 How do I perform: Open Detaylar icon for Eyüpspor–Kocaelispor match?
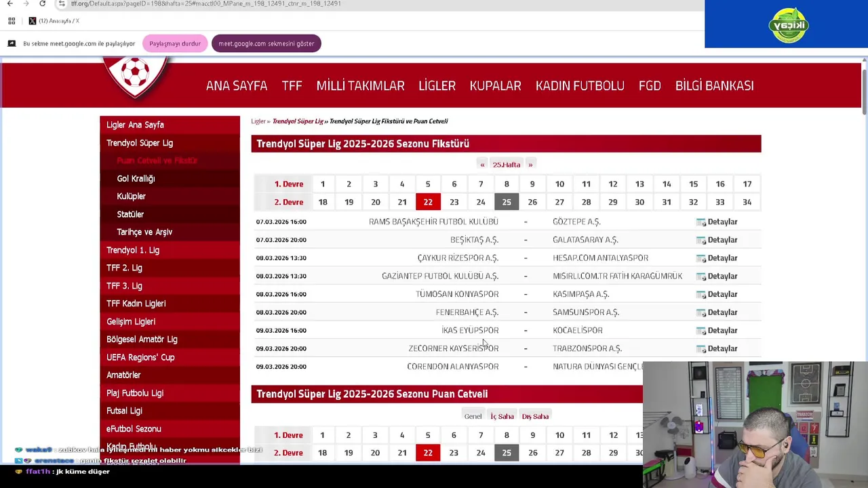tap(701, 331)
